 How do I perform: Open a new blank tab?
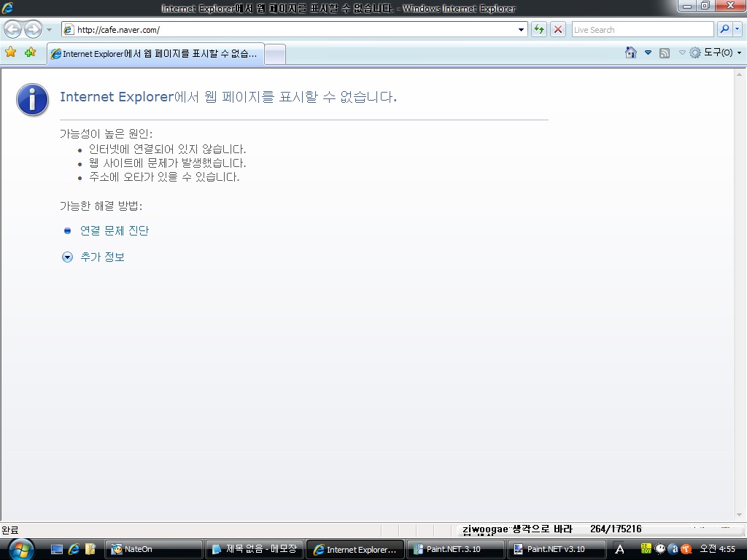click(275, 54)
